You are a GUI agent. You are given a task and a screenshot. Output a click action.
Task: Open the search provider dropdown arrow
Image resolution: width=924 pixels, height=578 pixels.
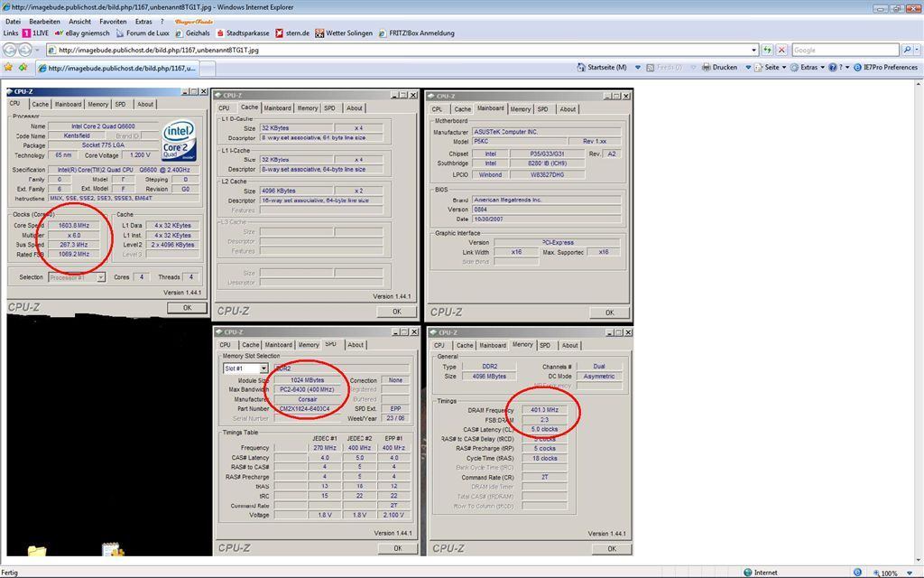click(917, 51)
